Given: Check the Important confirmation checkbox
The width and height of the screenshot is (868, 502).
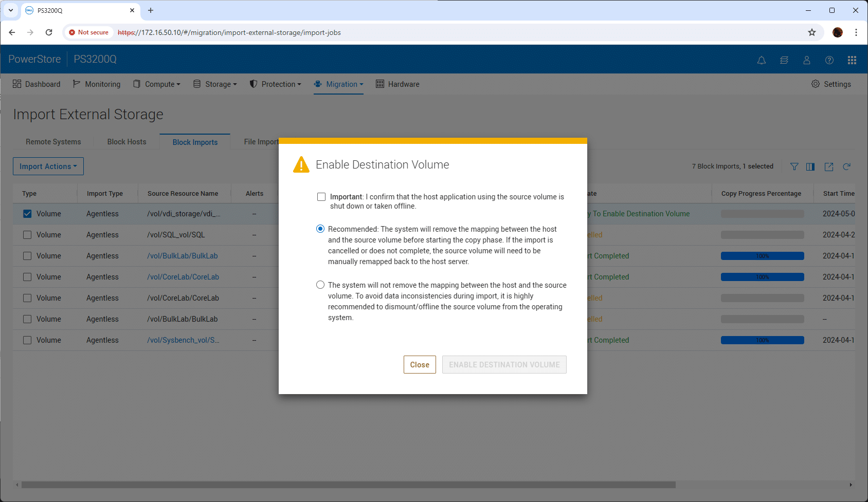Looking at the screenshot, I should point(321,197).
